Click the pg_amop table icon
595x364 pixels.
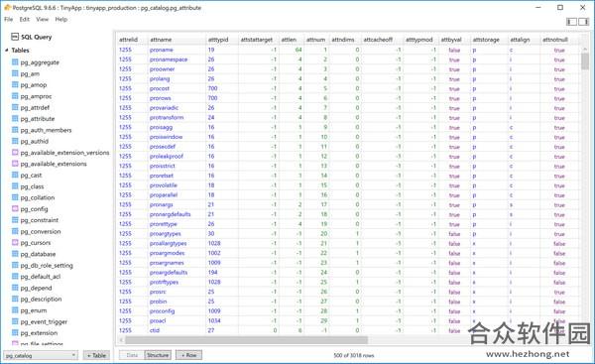click(x=15, y=84)
